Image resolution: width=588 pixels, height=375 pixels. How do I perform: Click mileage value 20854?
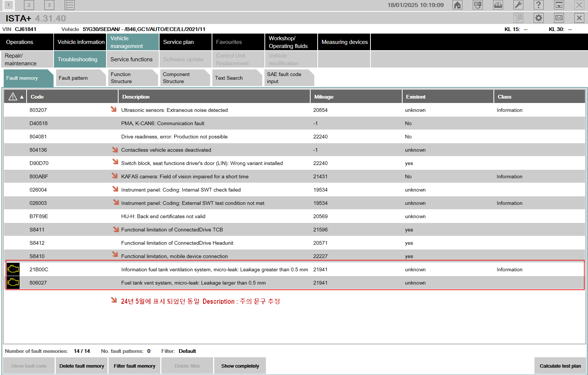point(320,110)
